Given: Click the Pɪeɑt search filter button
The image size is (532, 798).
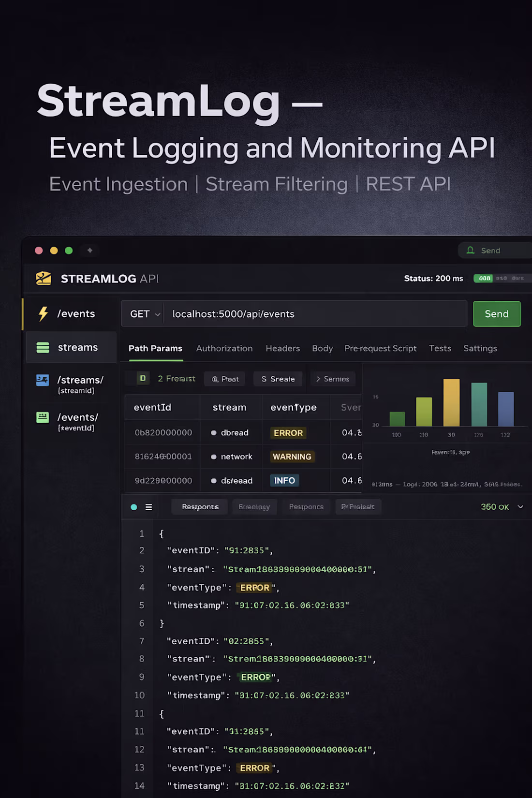Looking at the screenshot, I should pos(225,379).
